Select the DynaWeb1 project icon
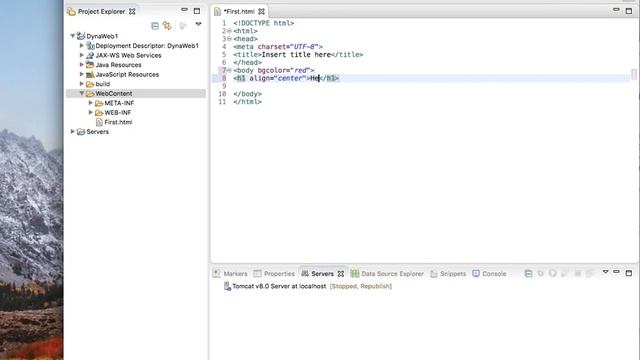Screen dimensions: 640x360 (x=81, y=36)
